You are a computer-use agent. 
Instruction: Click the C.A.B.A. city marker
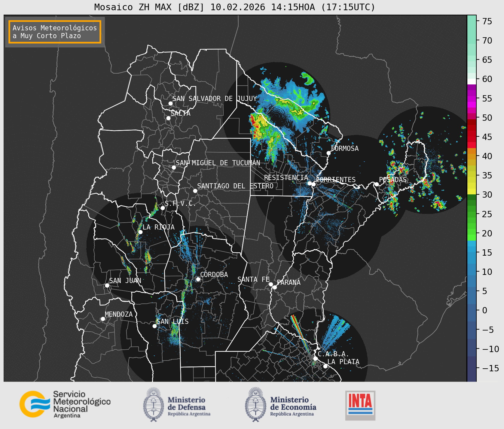click(x=315, y=358)
